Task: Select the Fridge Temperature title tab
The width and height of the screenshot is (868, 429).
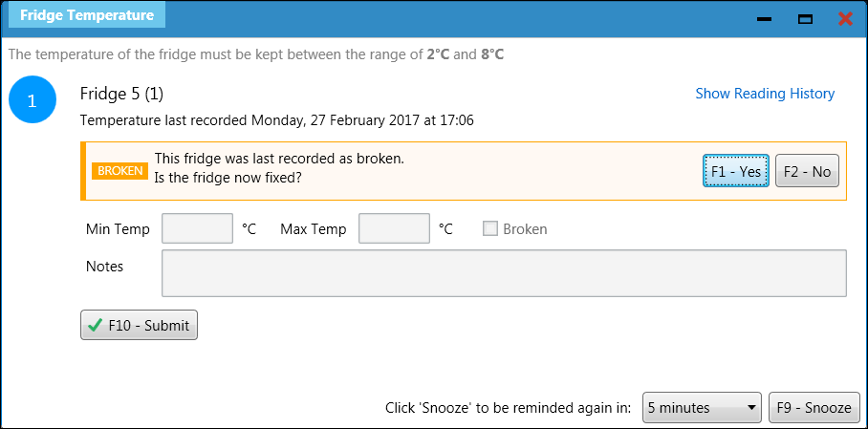Action: 87,15
